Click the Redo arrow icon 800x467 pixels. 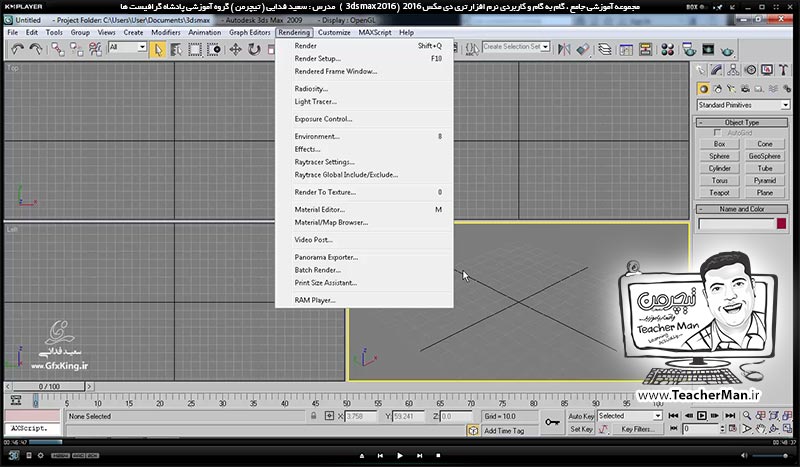[x=36, y=49]
